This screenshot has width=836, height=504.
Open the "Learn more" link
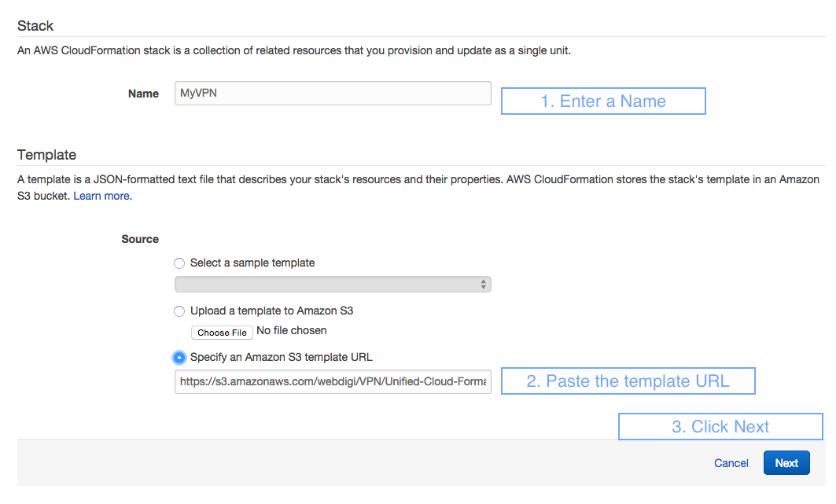(x=101, y=195)
